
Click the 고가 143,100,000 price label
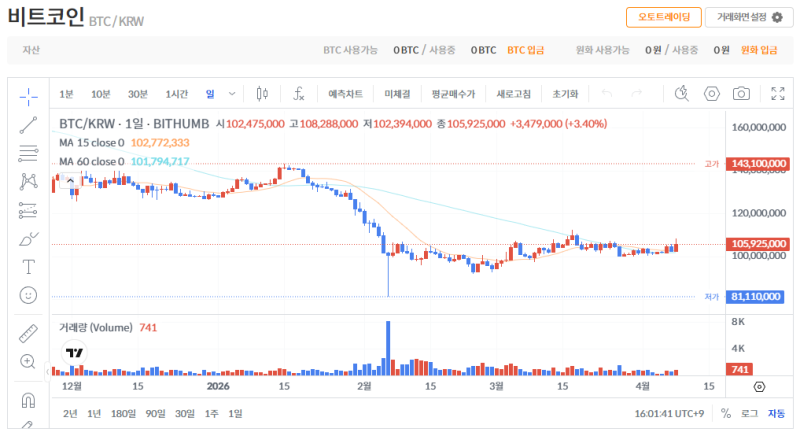(x=758, y=164)
